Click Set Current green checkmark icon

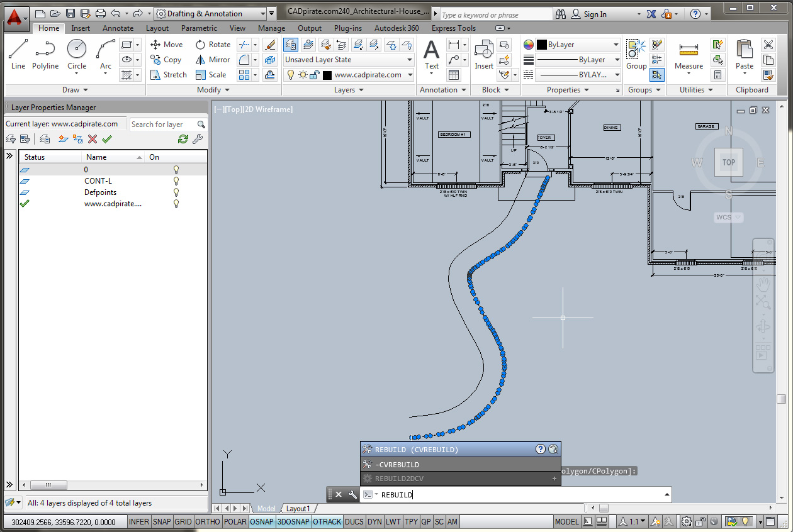pos(107,139)
